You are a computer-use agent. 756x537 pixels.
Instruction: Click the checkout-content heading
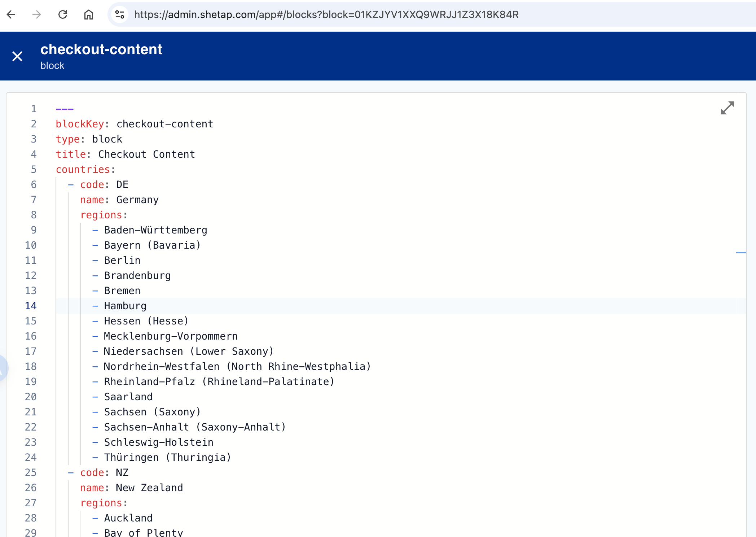click(101, 49)
